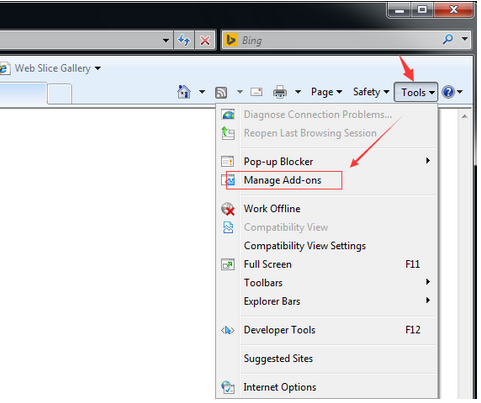Click the Bing logo icon

[231, 40]
